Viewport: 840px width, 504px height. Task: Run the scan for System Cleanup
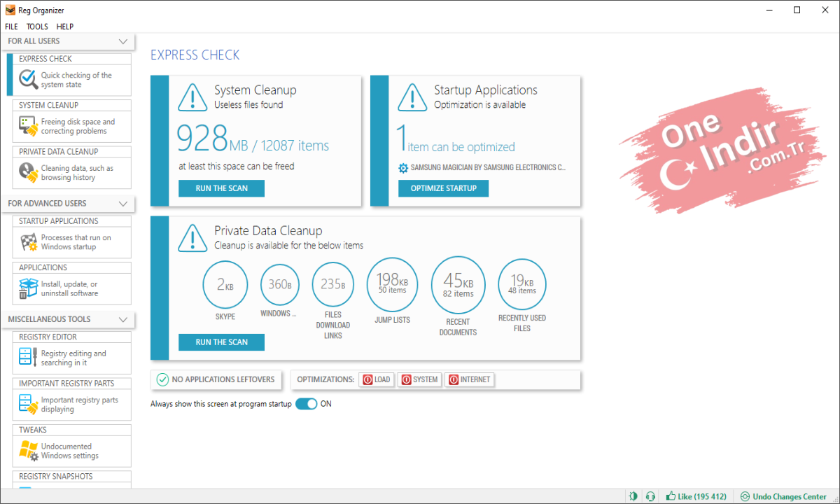[x=222, y=188]
